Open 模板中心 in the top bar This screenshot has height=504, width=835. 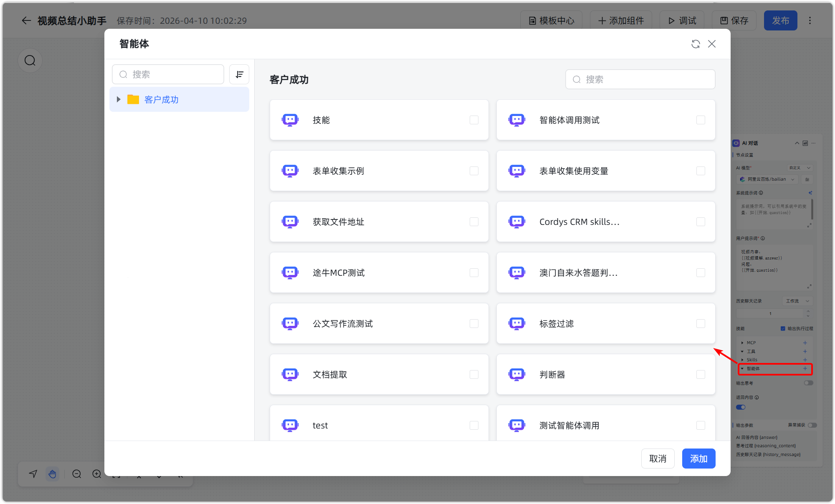551,20
